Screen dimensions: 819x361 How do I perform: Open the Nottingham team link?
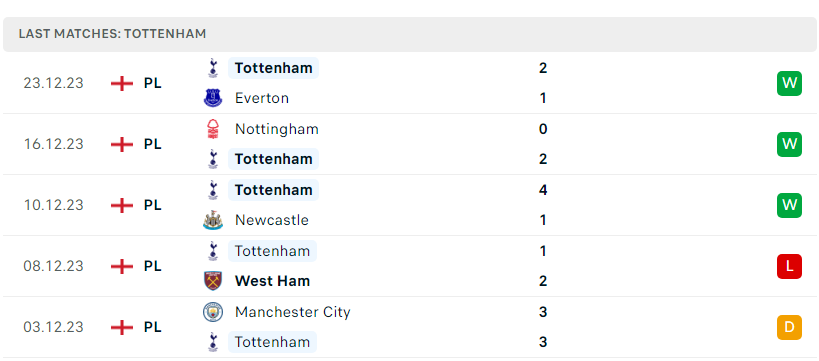tap(276, 129)
